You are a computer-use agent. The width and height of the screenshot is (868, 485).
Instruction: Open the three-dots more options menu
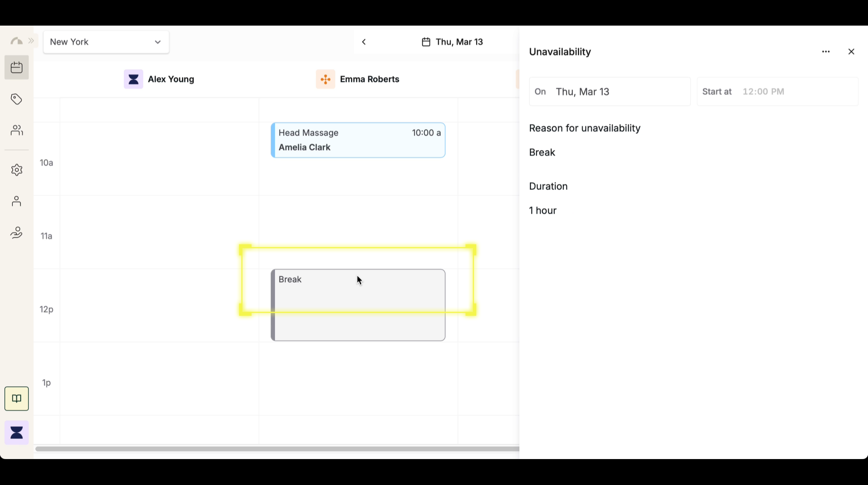826,52
